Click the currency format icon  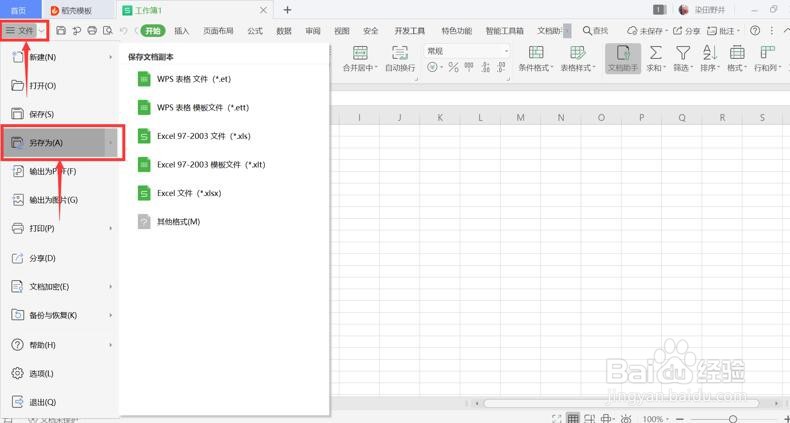tap(432, 67)
